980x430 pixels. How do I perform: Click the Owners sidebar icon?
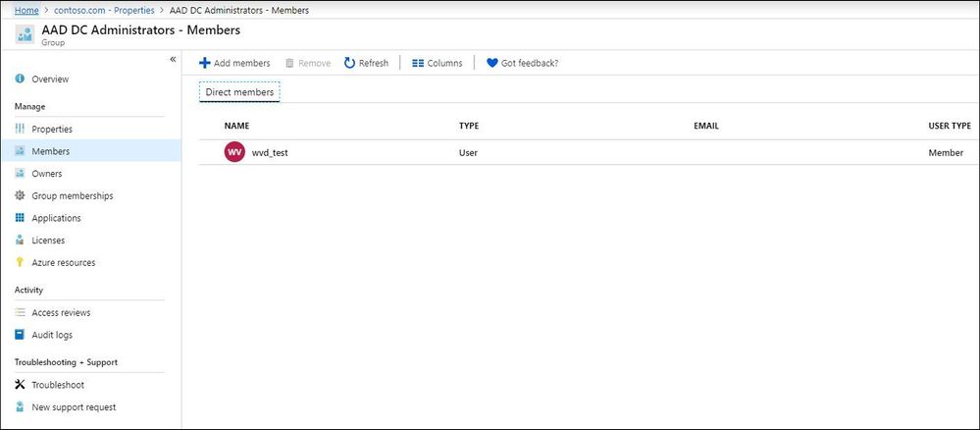tap(20, 174)
